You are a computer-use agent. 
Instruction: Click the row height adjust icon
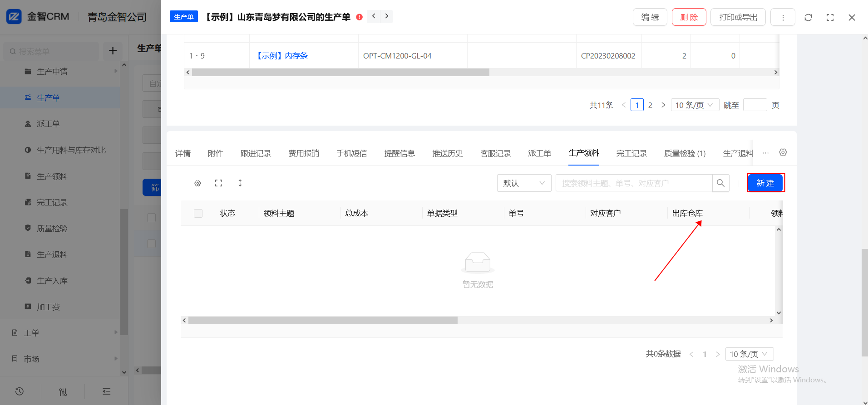pyautogui.click(x=240, y=183)
